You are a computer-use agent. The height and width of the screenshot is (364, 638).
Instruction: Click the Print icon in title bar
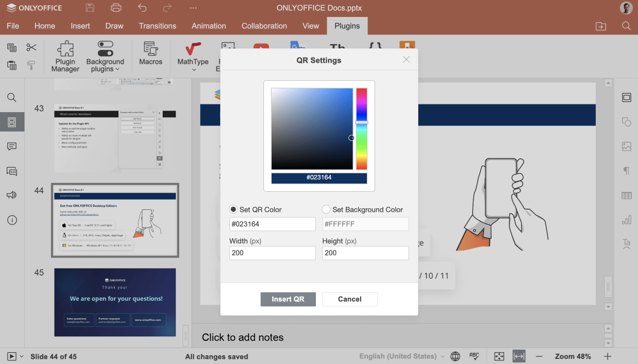coord(116,8)
